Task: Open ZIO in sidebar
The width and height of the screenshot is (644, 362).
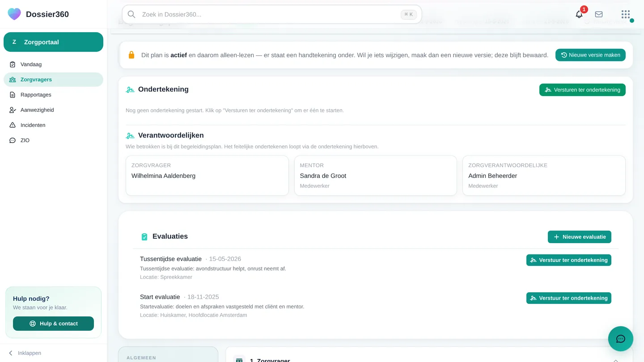Action: (53, 140)
